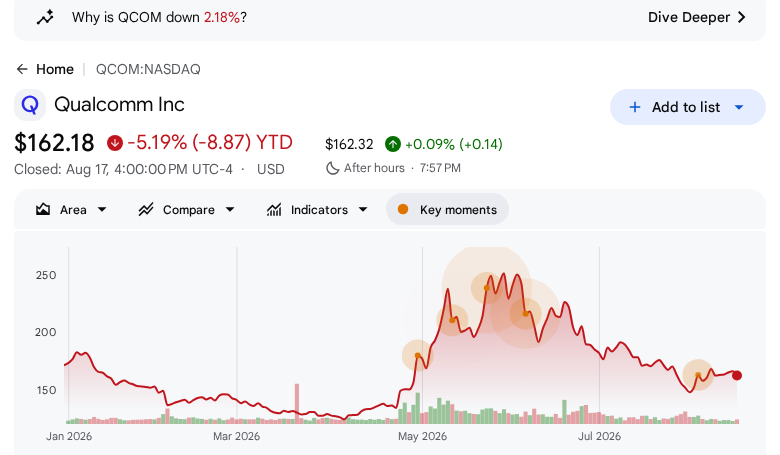Click the plus icon in Add to list

click(635, 107)
